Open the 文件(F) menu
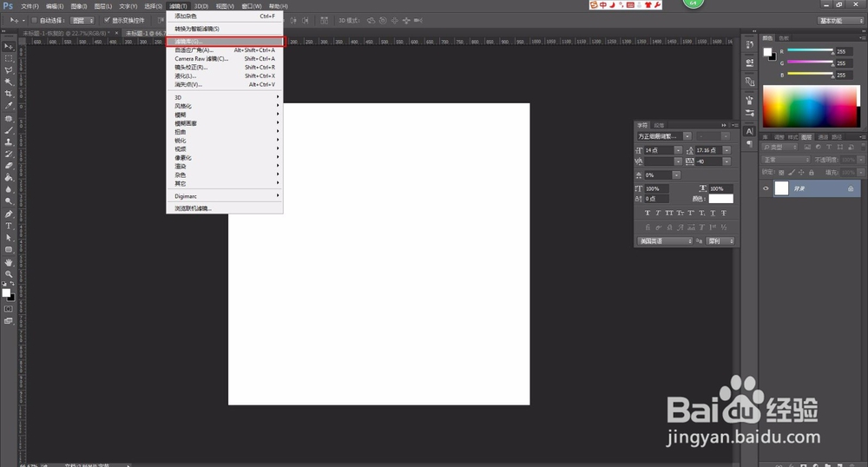 click(x=30, y=6)
